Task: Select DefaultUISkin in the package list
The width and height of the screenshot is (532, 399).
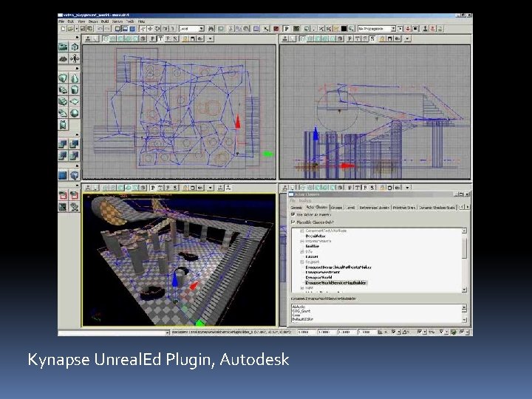Action: click(303, 319)
